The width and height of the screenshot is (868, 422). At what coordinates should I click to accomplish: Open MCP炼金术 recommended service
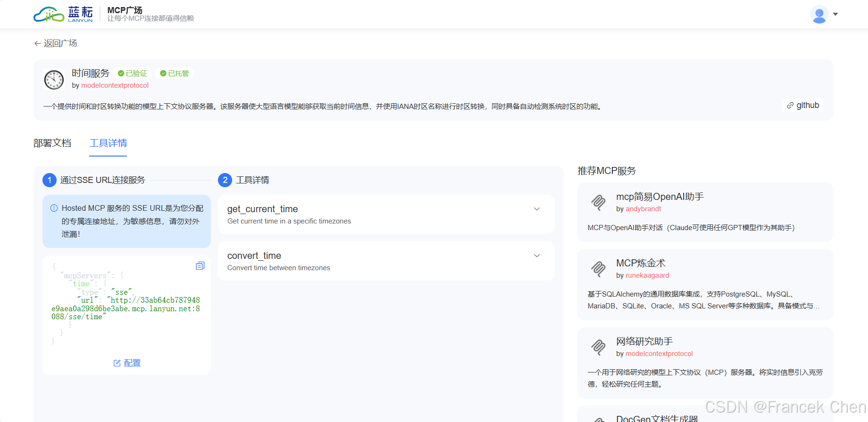(641, 263)
